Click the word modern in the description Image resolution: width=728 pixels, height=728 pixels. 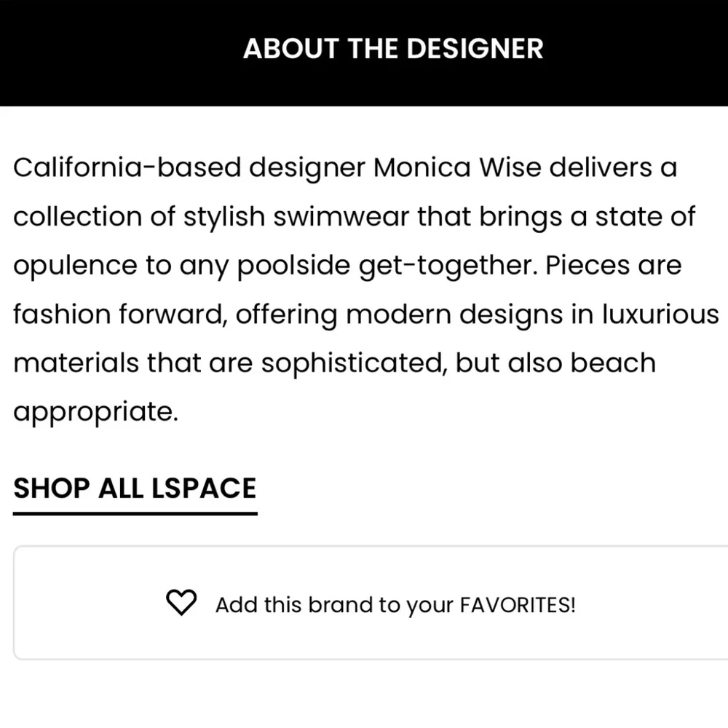[x=399, y=314]
